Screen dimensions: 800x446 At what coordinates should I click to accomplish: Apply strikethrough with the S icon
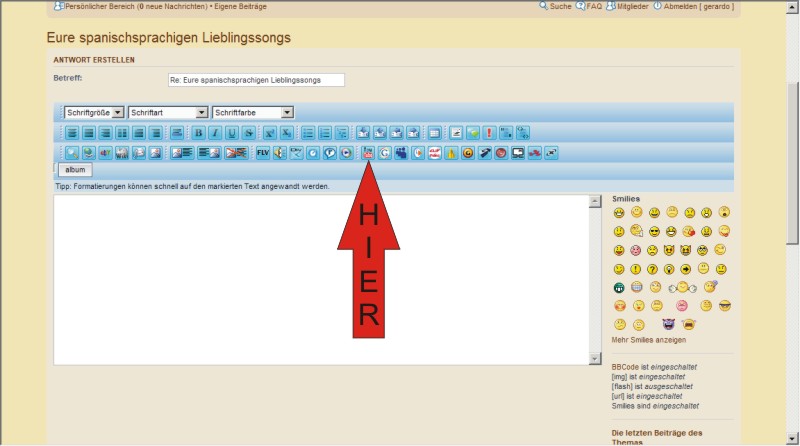point(249,132)
